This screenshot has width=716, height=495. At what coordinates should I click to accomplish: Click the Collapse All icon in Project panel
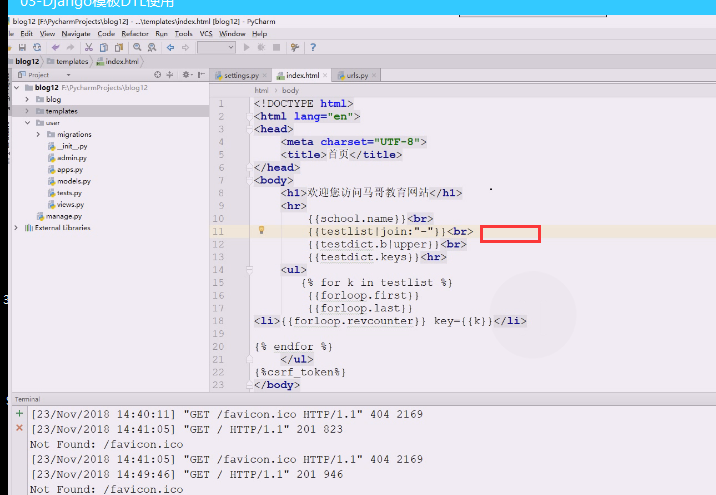[170, 74]
